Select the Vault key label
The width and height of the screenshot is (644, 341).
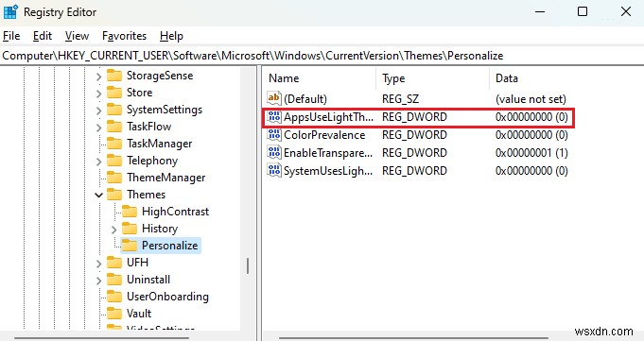139,314
